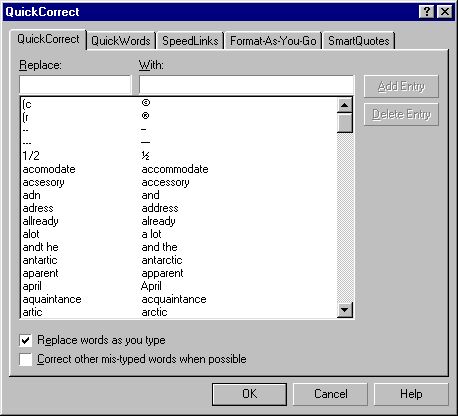This screenshot has width=458, height=416.
Task: Select the Format-As-You-Go tab
Action: pyautogui.click(x=273, y=41)
